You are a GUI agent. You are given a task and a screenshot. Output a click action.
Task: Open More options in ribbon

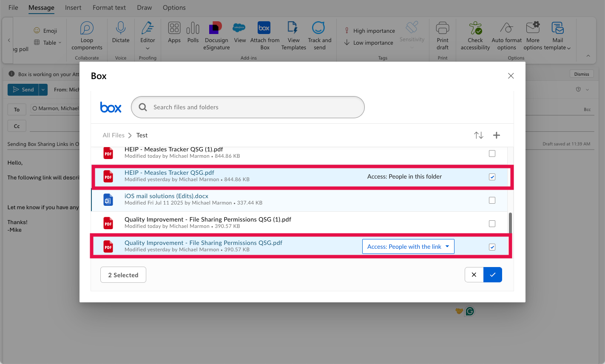533,36
